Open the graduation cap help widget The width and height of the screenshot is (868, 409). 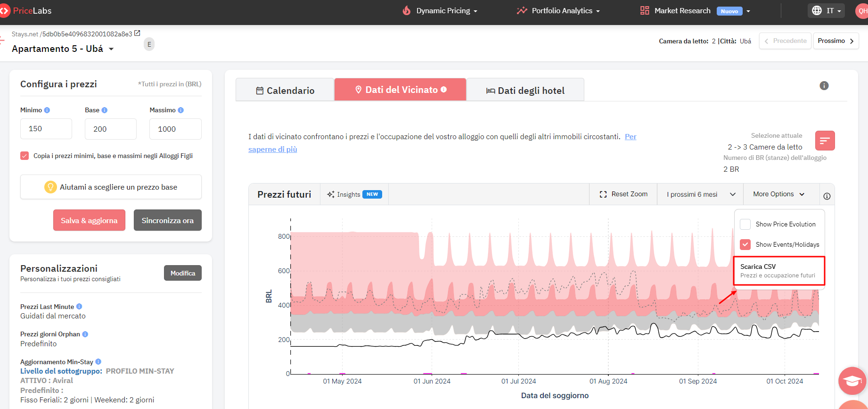point(852,381)
